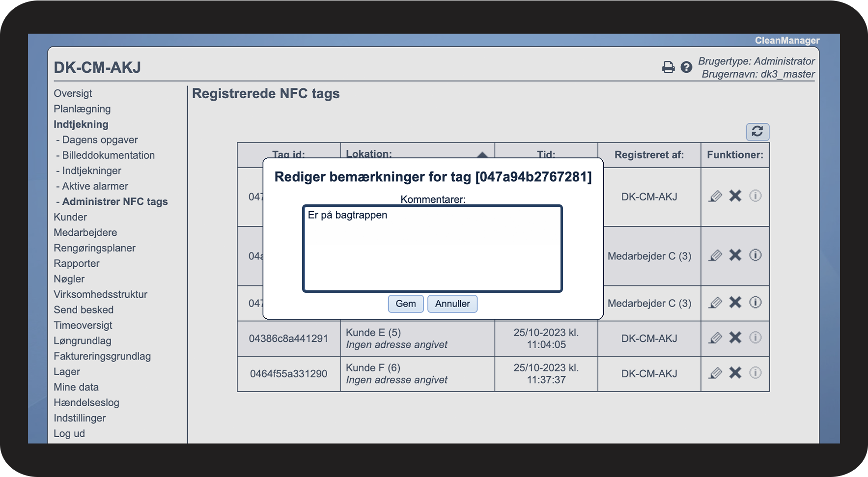The image size is (868, 477).
Task: Cancel editing with Annuller button
Action: click(452, 304)
